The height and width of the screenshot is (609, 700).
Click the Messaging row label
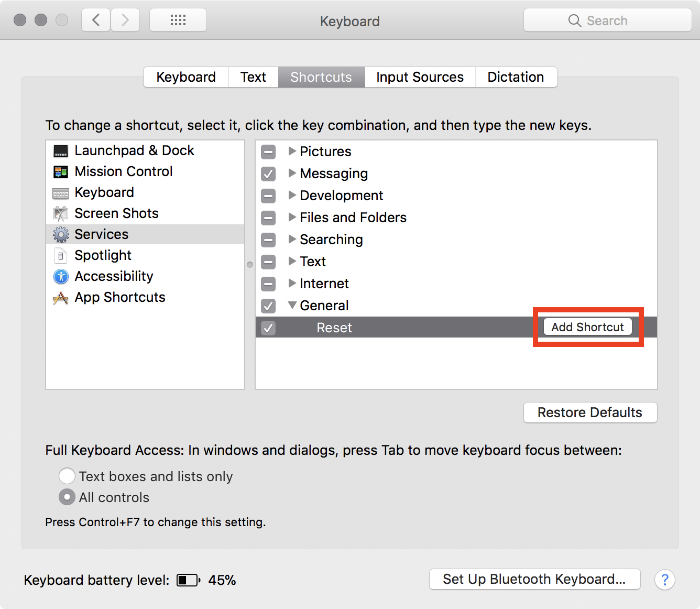pos(334,173)
